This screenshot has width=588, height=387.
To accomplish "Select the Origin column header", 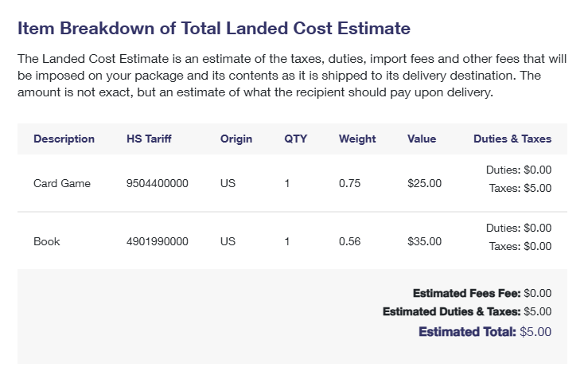I will point(236,139).
